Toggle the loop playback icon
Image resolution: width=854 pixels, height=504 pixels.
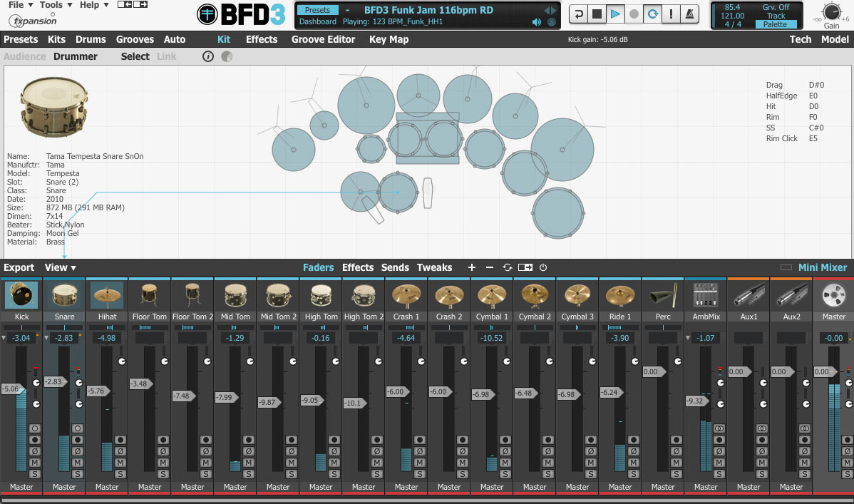(x=652, y=14)
